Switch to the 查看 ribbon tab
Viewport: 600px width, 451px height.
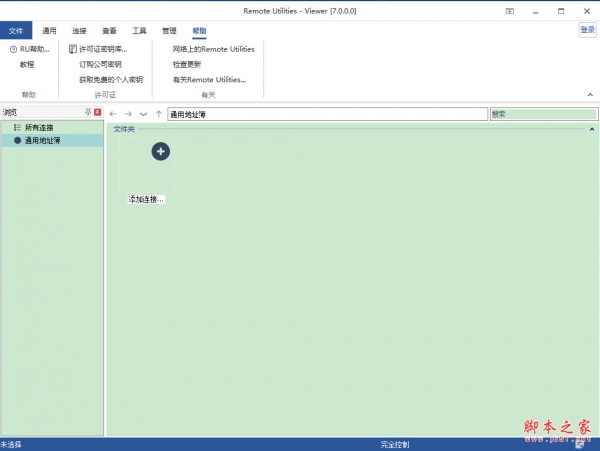point(109,31)
